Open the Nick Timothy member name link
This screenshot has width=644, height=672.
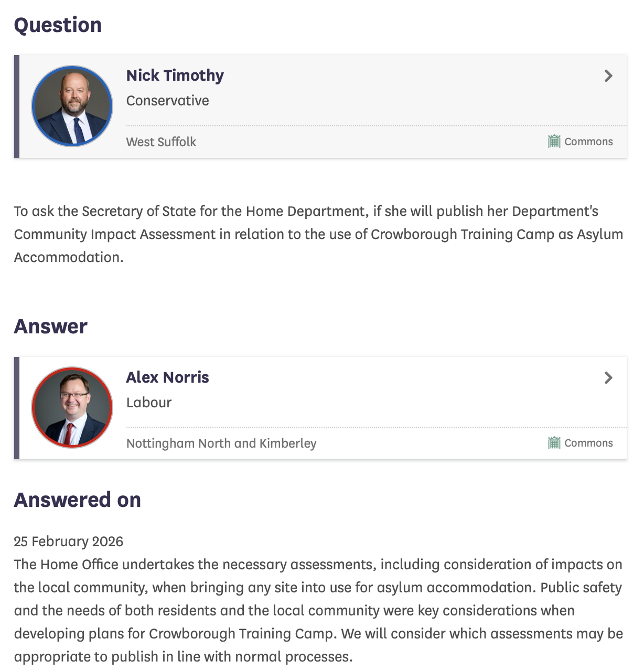pyautogui.click(x=175, y=75)
